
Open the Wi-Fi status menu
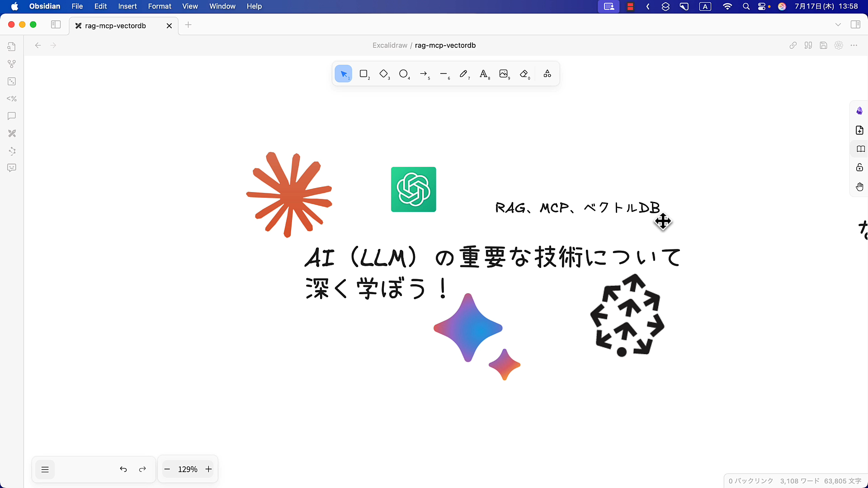point(727,6)
